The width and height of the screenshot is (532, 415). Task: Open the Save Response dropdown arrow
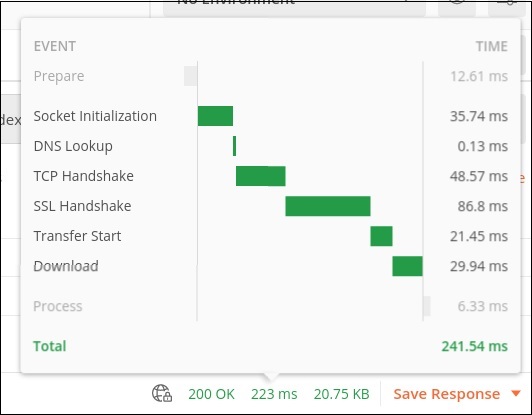click(516, 394)
